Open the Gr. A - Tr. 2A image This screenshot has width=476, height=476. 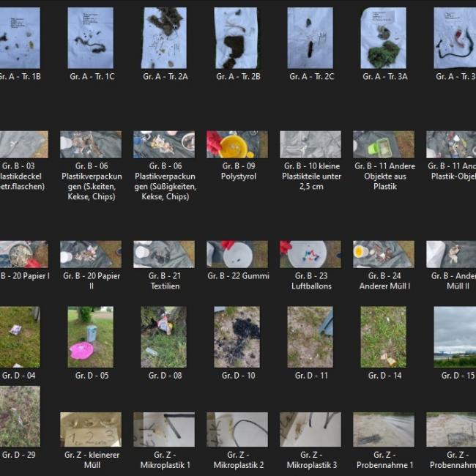click(x=164, y=38)
